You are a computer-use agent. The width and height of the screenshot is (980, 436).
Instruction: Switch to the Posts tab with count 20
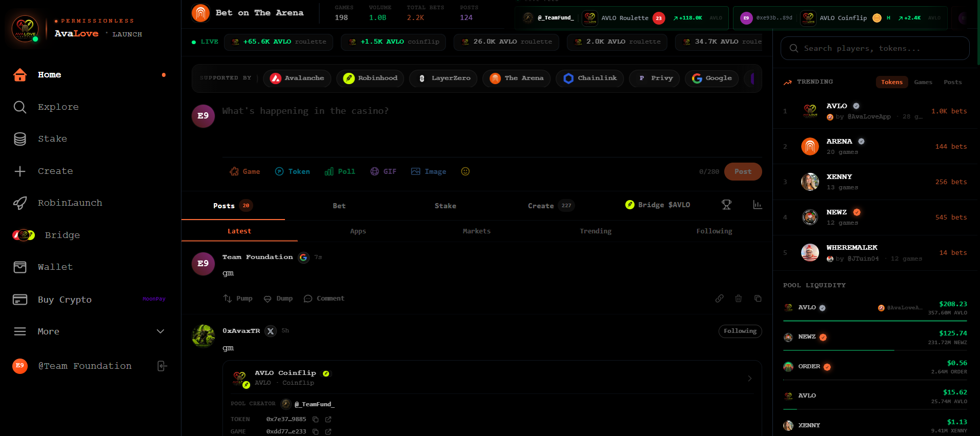(x=233, y=206)
